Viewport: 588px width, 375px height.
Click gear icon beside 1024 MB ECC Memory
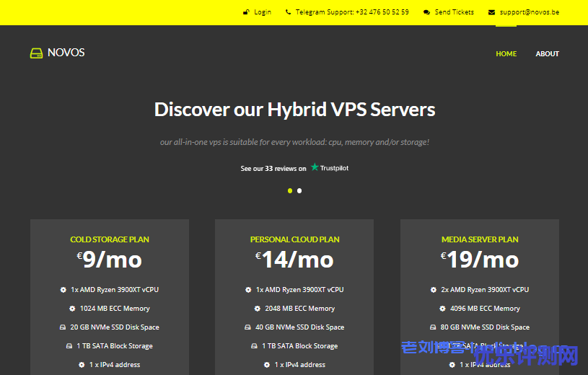72,308
